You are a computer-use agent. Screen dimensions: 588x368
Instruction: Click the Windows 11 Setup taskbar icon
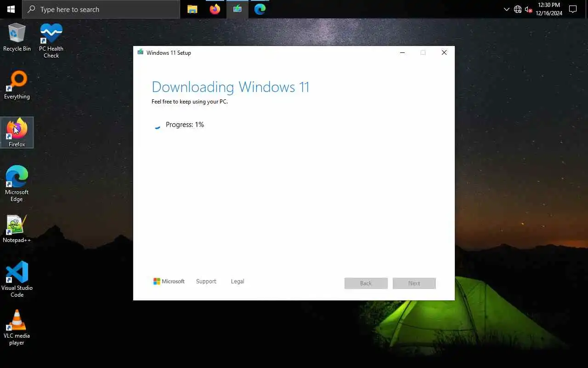(237, 9)
